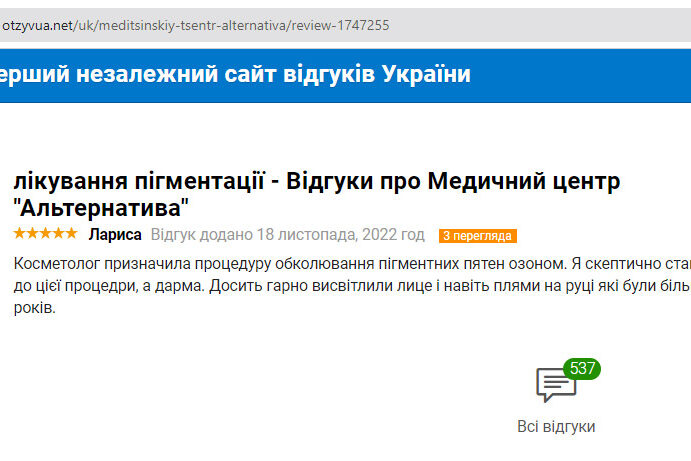Viewport: 691px width, 461px height.
Task: Click the second rating star
Action: [33, 234]
